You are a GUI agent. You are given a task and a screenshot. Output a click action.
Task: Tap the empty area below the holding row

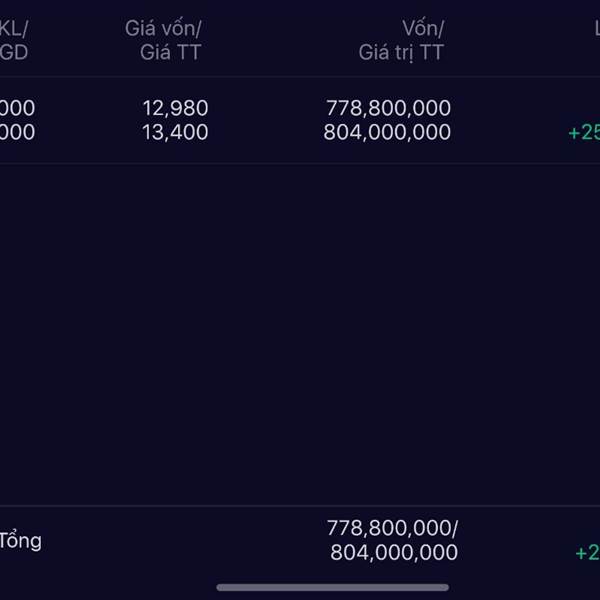[300, 330]
